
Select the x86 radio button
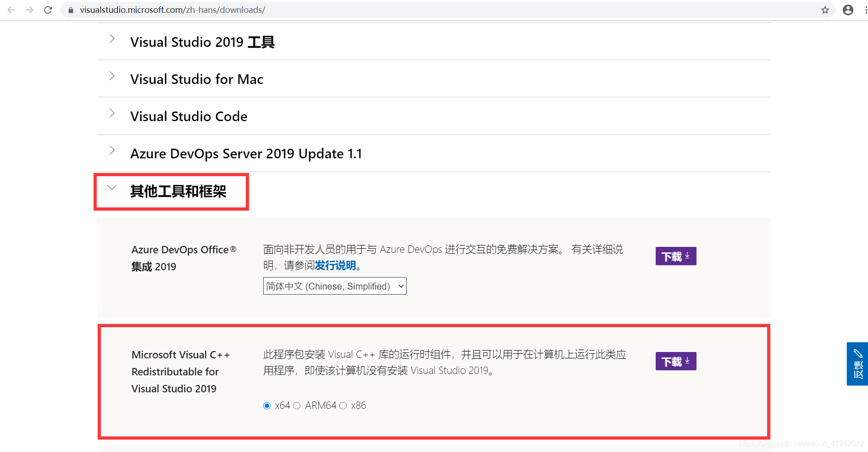pyautogui.click(x=343, y=406)
